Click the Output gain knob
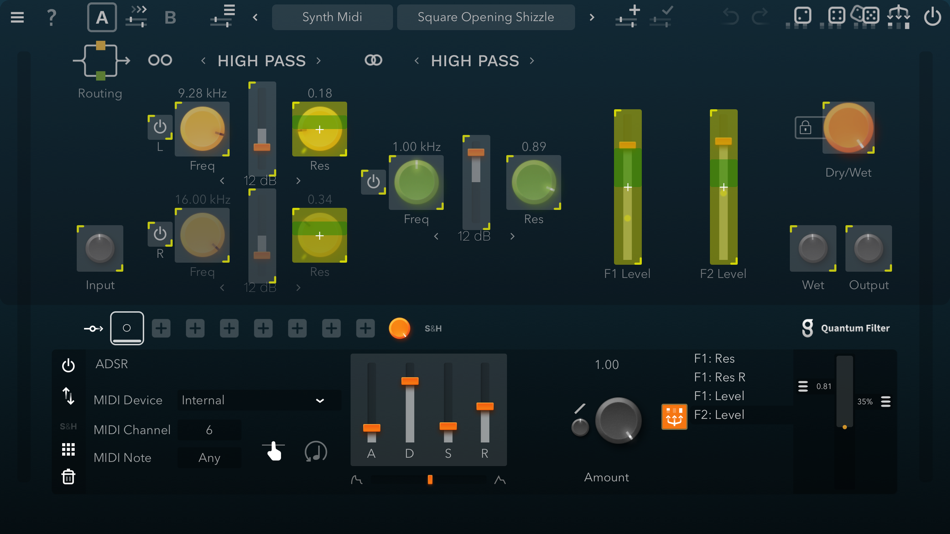Image resolution: width=950 pixels, height=534 pixels. [x=869, y=248]
